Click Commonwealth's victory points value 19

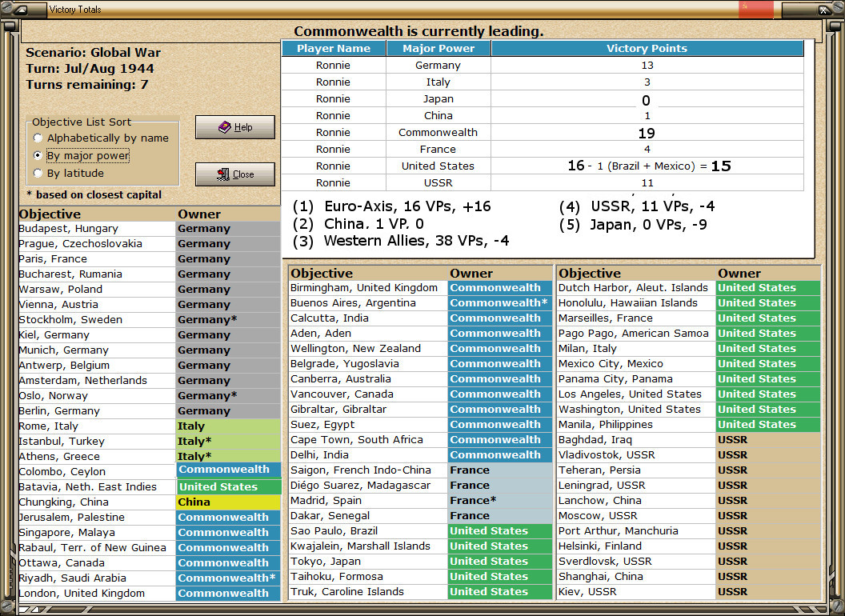coord(647,133)
